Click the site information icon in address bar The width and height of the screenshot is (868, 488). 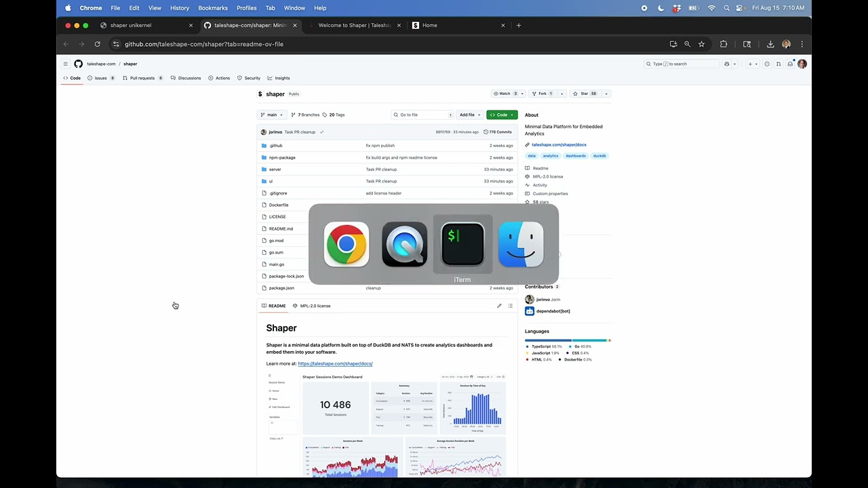pos(116,44)
